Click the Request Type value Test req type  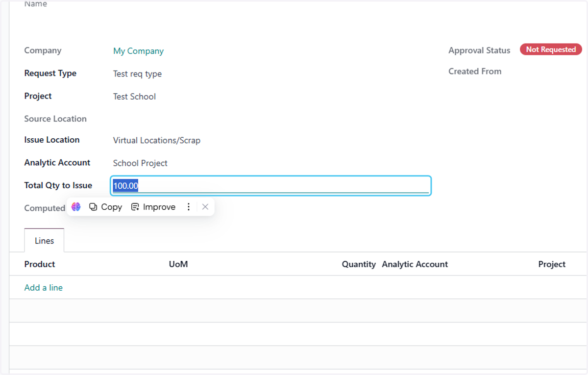137,74
